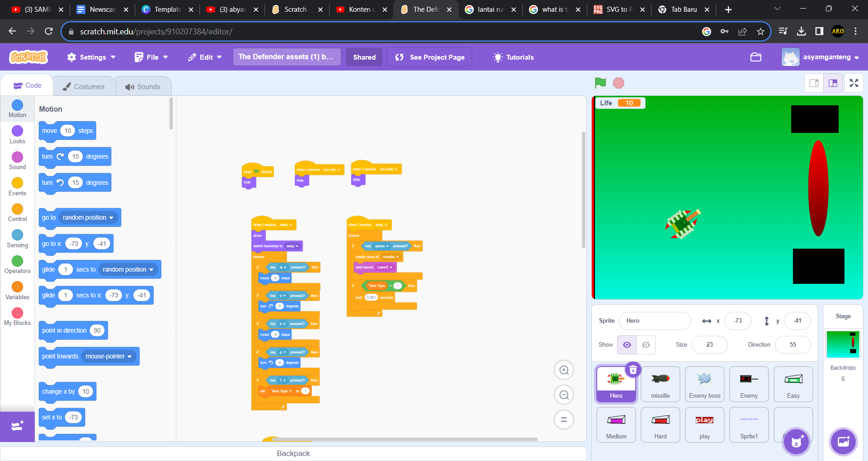This screenshot has width=868, height=461.
Task: Open the Sounds tab
Action: click(x=143, y=87)
